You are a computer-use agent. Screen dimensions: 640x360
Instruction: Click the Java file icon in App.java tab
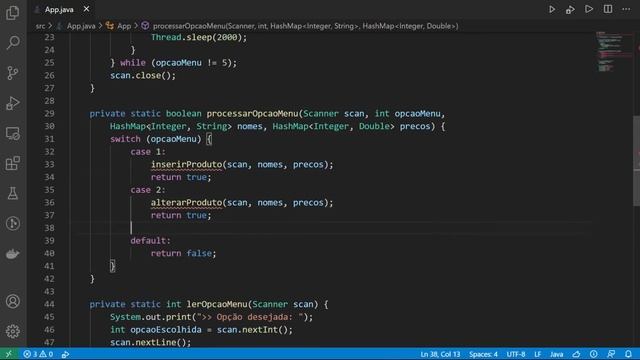tap(38, 9)
